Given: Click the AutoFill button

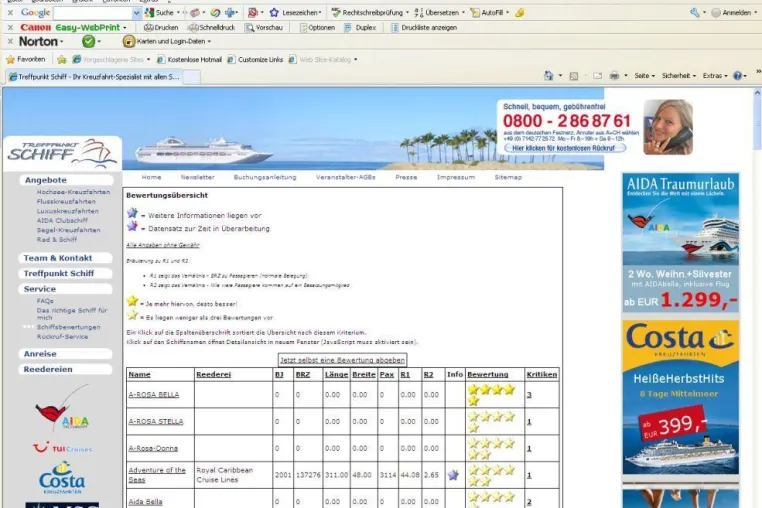Looking at the screenshot, I should [x=489, y=13].
